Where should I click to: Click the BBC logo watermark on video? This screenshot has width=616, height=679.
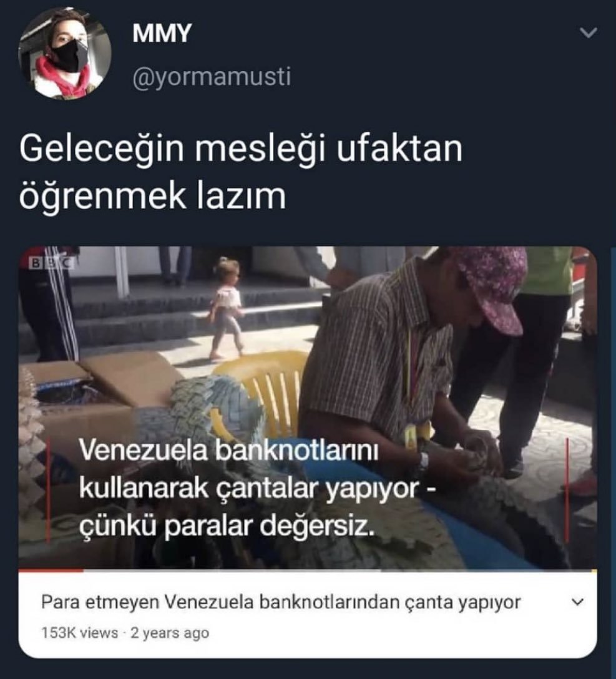51,262
